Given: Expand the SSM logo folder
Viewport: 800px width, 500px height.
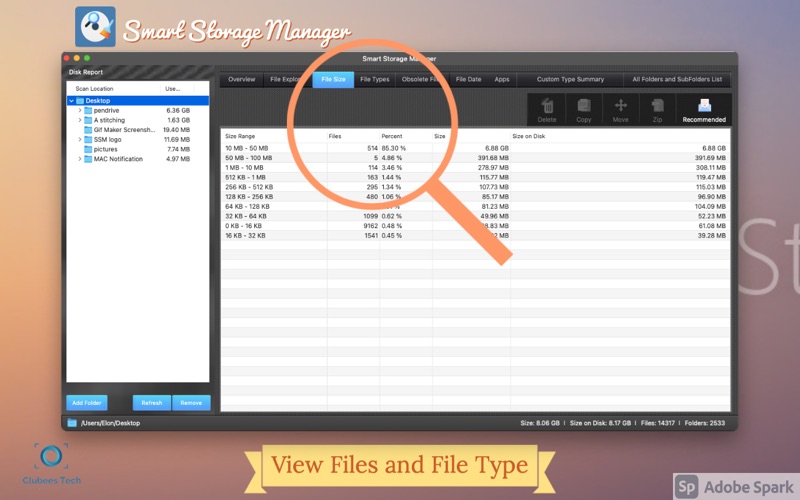Looking at the screenshot, I should pos(80,139).
